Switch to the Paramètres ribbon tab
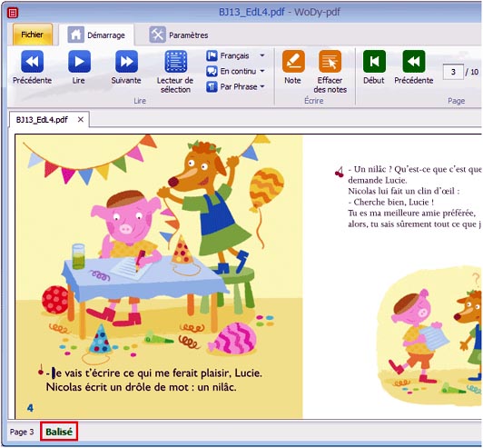 (179, 35)
